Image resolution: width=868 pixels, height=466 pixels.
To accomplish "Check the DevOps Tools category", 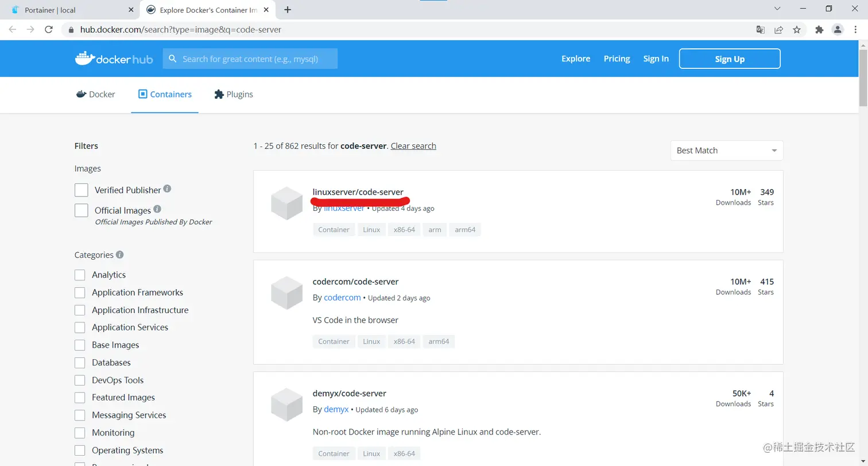I will click(80, 380).
